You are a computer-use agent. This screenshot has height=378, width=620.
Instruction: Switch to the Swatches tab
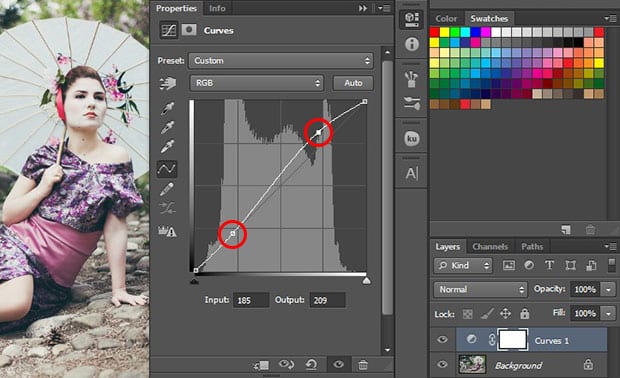click(x=489, y=19)
